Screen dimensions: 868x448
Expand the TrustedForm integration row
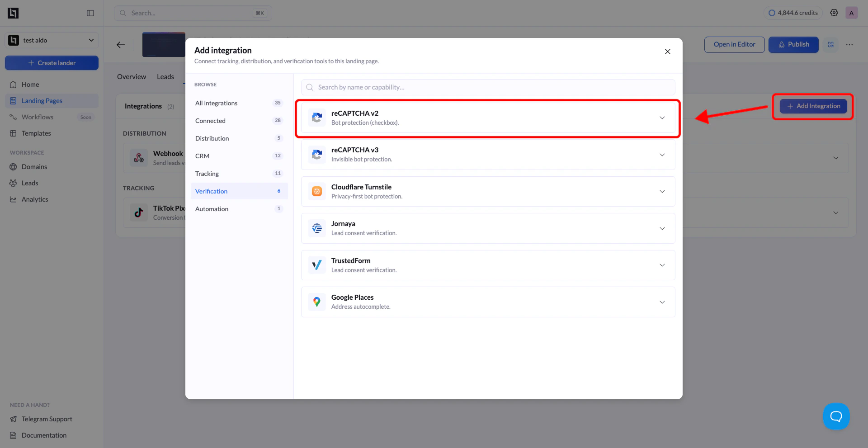click(662, 265)
